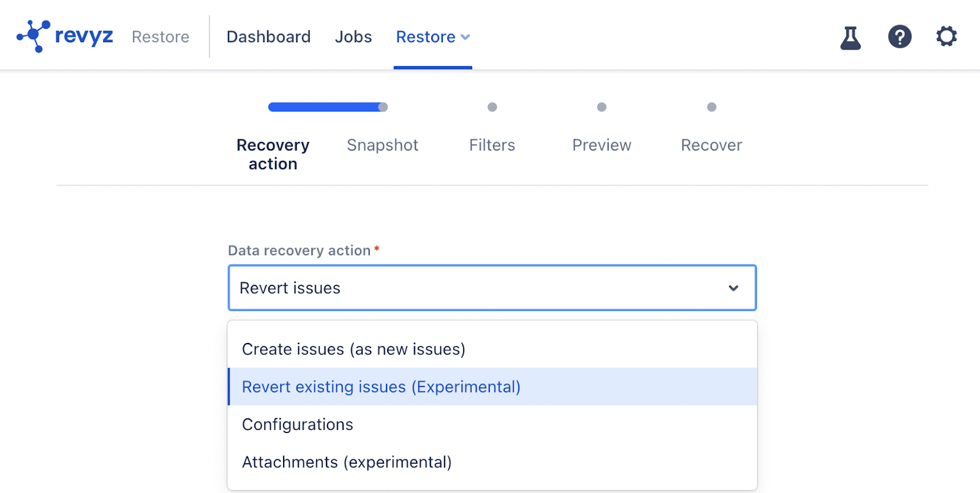Image resolution: width=980 pixels, height=493 pixels.
Task: Click the Revert issues combo box field
Action: (478, 288)
